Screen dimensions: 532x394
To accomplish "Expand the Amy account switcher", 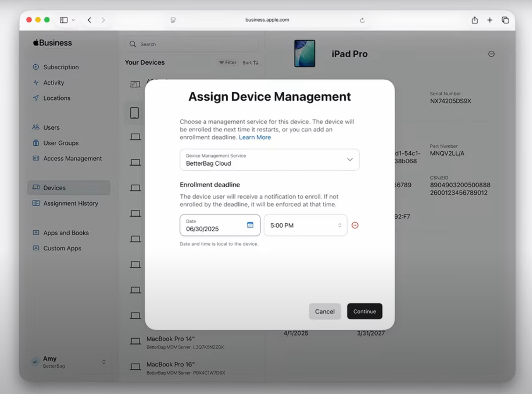I will tap(104, 362).
